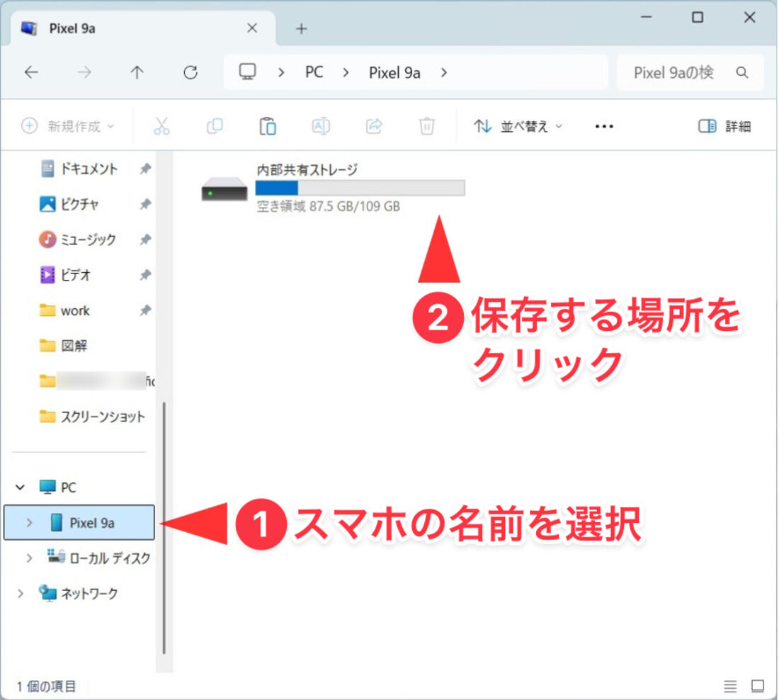Click the monitor icon in address bar
This screenshot has height=700, width=779.
tap(247, 72)
